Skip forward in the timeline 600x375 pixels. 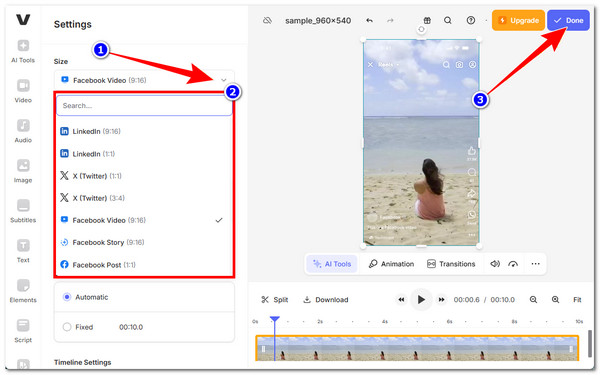pos(441,300)
